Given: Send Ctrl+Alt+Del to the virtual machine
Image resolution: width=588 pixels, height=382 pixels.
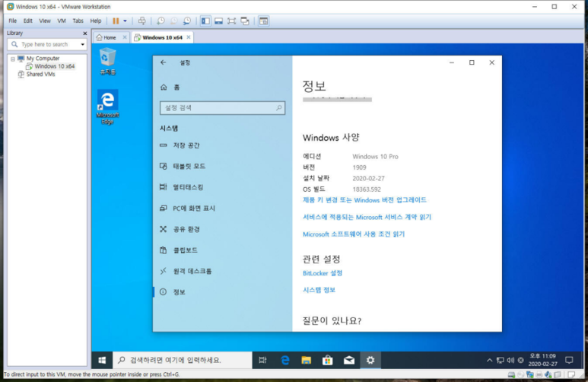Looking at the screenshot, I should pos(141,21).
